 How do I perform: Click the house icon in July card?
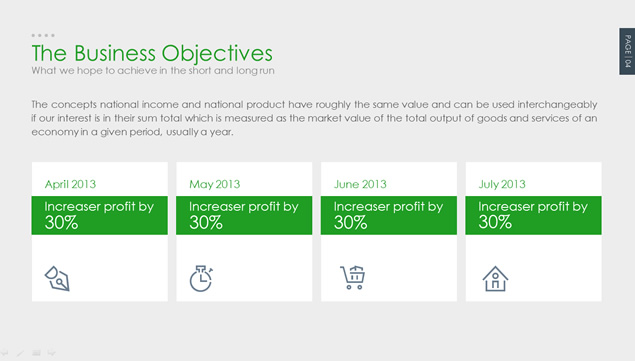495,279
